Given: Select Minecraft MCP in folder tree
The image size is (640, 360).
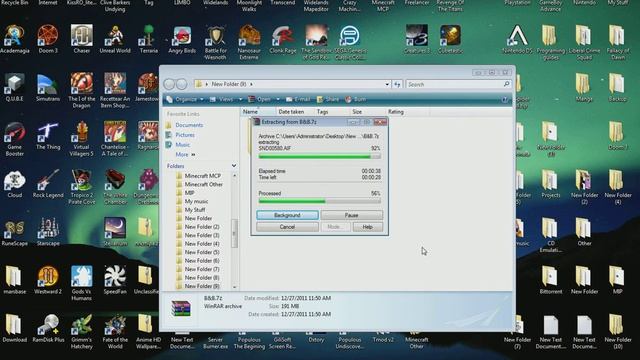Looking at the screenshot, I should click(x=202, y=176).
